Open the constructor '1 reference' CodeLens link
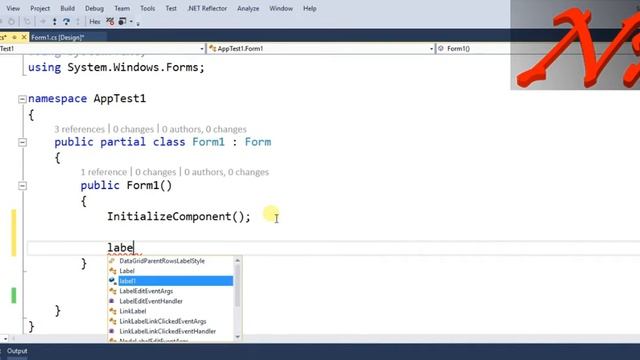This screenshot has height=360, width=640. (x=104, y=172)
